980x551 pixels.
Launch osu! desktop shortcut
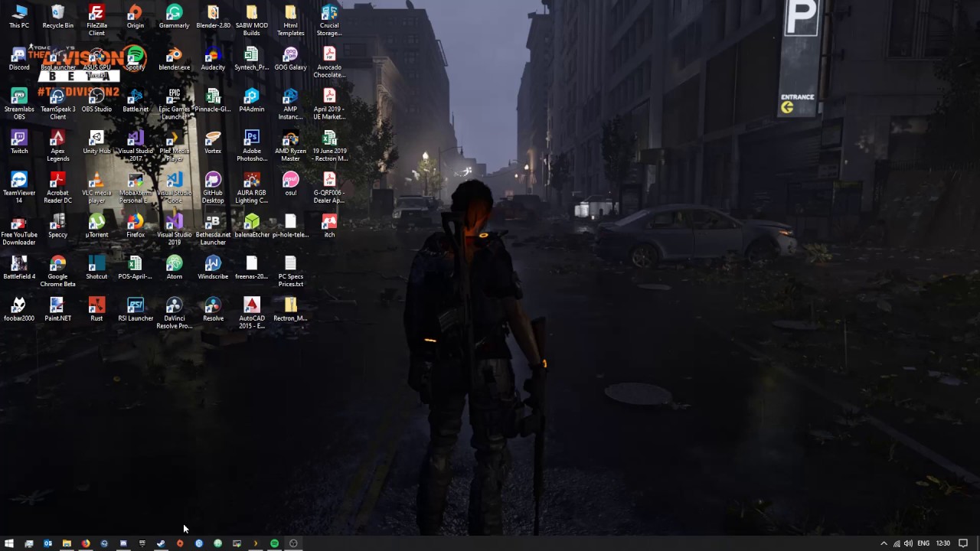pos(290,184)
